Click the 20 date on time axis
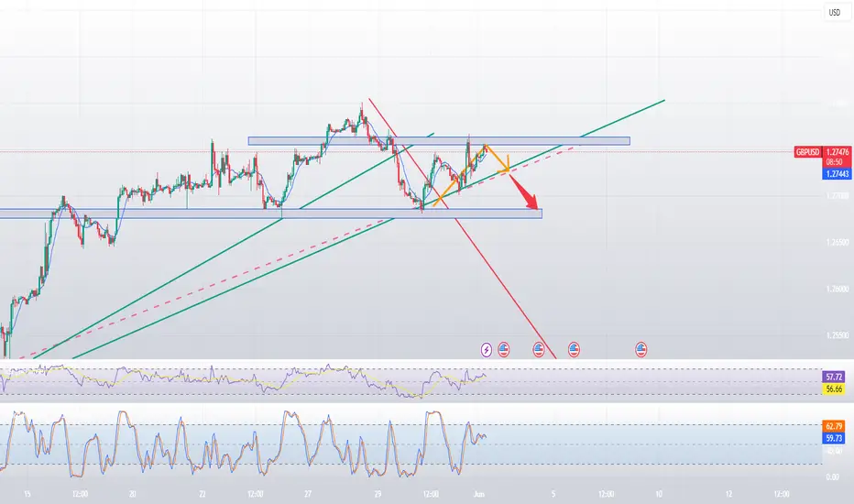Viewport: 854px width, 504px height. [x=132, y=494]
